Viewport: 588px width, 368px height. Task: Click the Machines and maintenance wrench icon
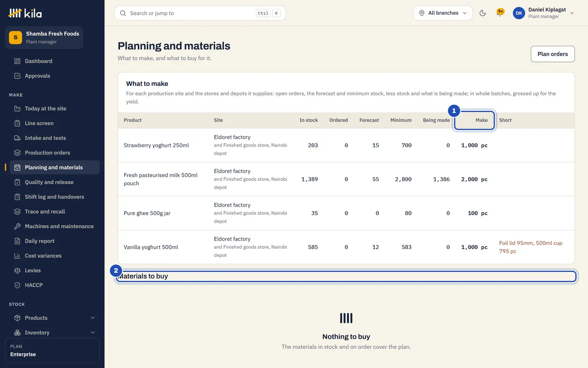[17, 226]
